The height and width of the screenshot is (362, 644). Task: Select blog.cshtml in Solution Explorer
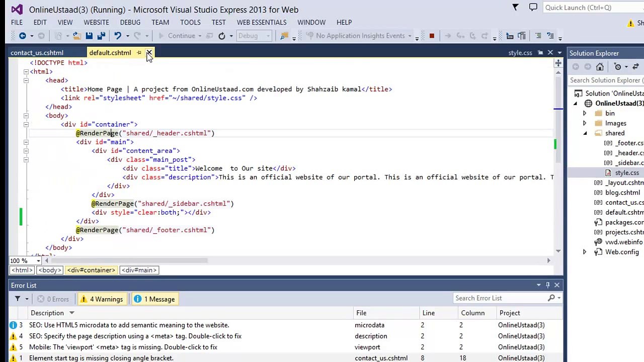622,193
